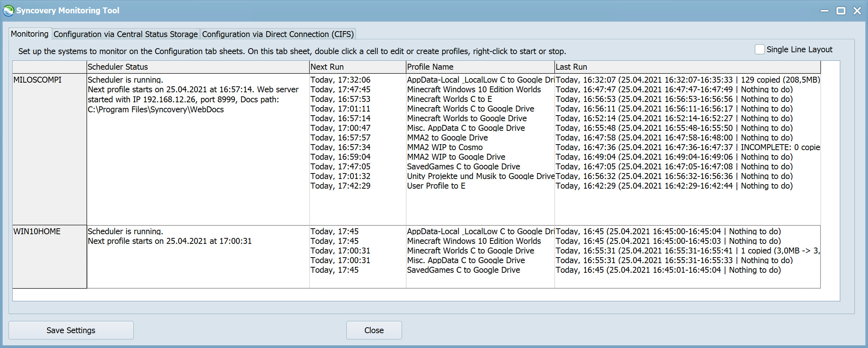This screenshot has width=868, height=348.
Task: Switch to the Monitoring tab
Action: (30, 34)
